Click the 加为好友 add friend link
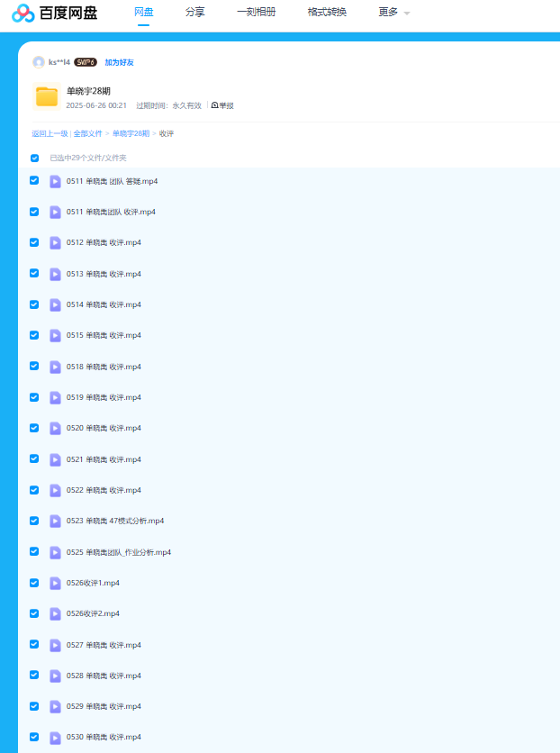560x753 pixels. [119, 63]
